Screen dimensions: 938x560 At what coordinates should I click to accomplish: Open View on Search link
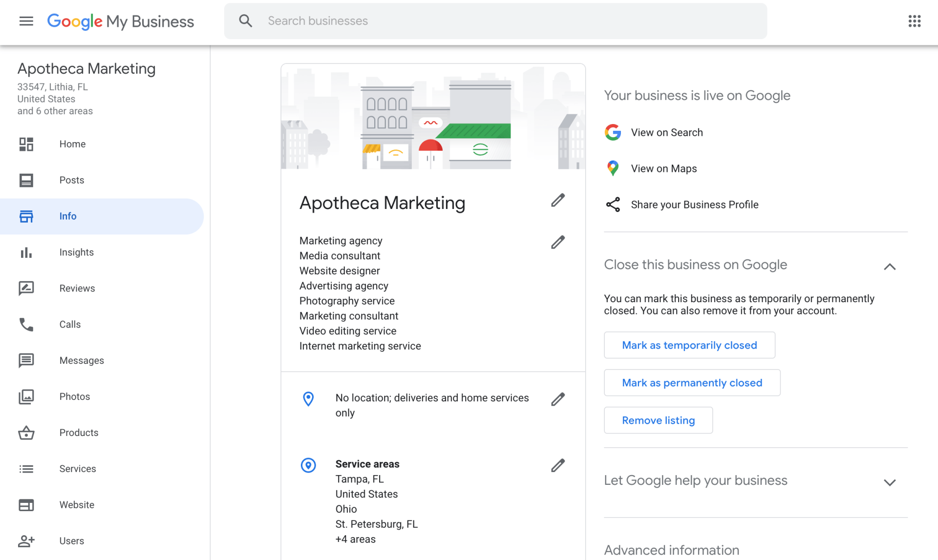[667, 132]
